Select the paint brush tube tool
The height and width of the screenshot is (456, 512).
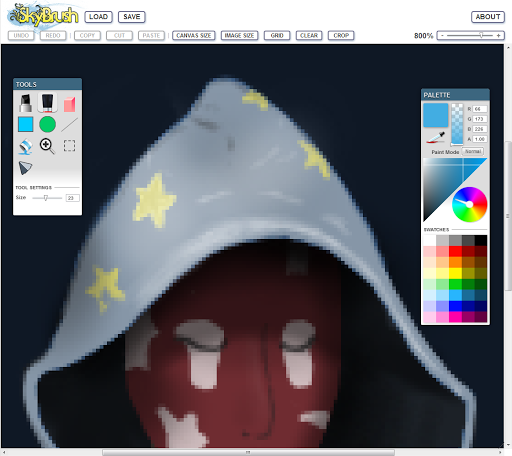tap(47, 103)
